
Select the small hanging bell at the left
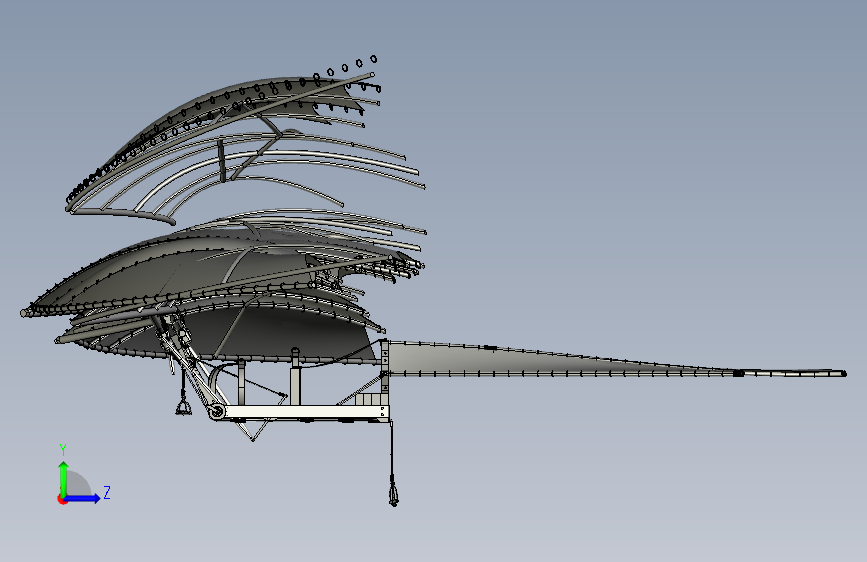(183, 408)
